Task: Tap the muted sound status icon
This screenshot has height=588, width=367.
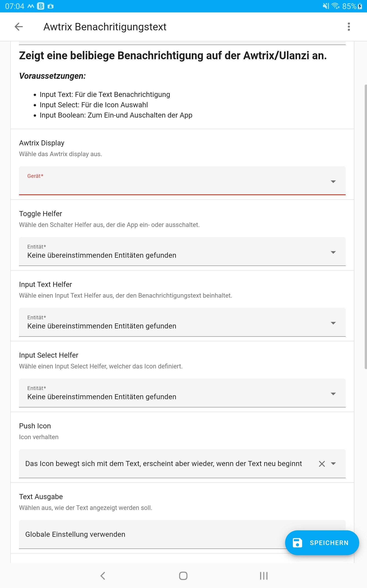Action: click(326, 6)
